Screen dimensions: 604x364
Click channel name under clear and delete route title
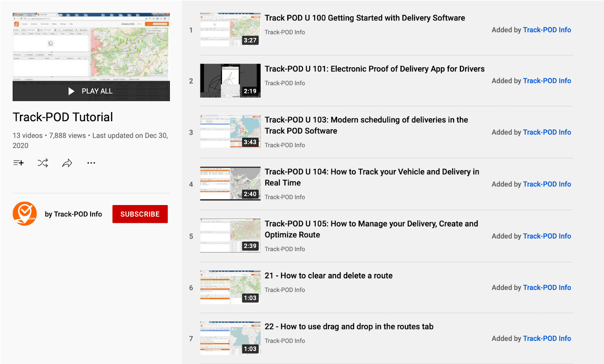tap(285, 290)
